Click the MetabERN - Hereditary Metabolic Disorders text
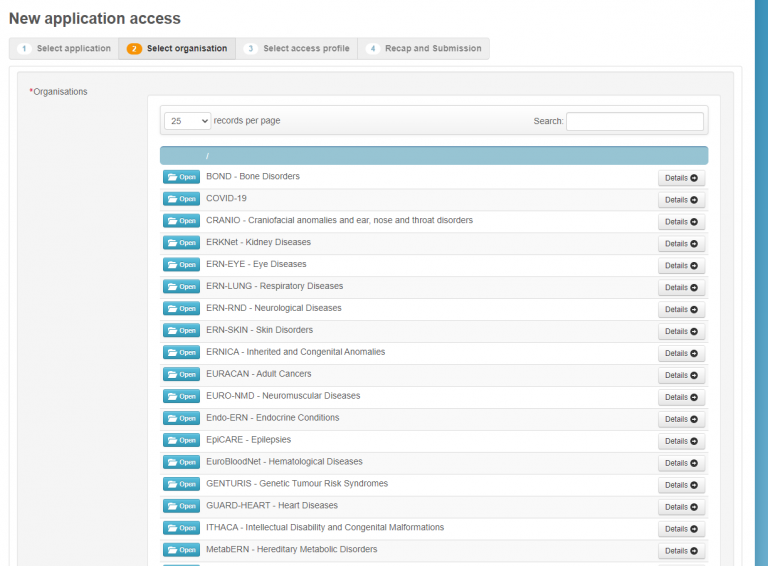768x566 pixels. [x=291, y=549]
